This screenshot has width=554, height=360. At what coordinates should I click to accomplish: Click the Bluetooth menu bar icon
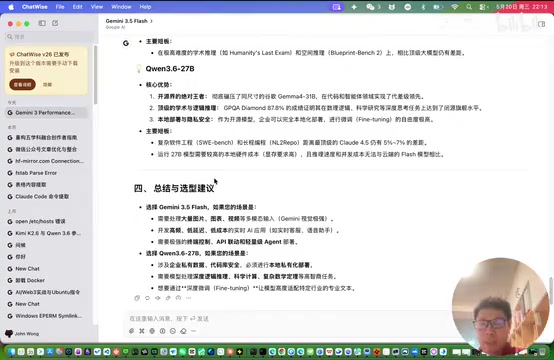(x=423, y=7)
